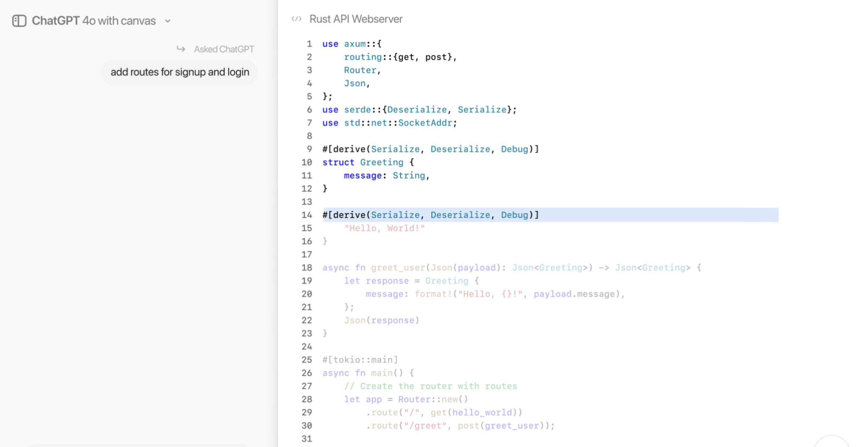Viewport: 868px width, 447px height.
Task: Click the "// Create the router with routes" comment
Action: 431,386
